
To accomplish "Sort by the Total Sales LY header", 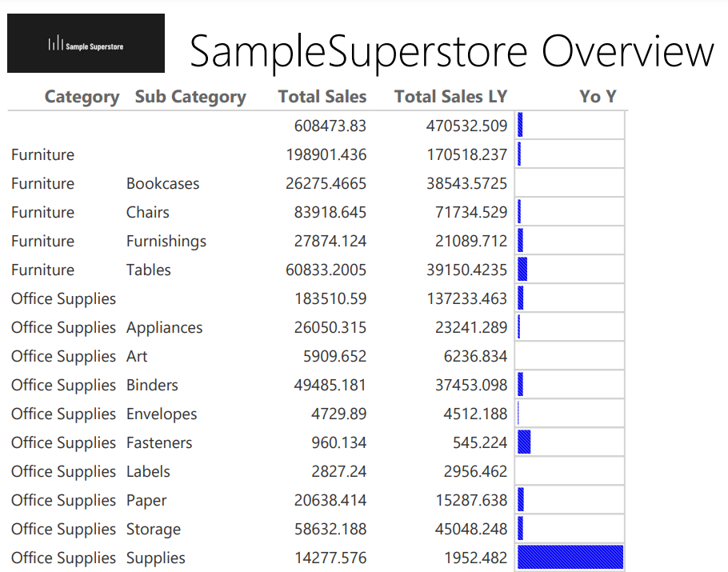I will pyautogui.click(x=450, y=96).
